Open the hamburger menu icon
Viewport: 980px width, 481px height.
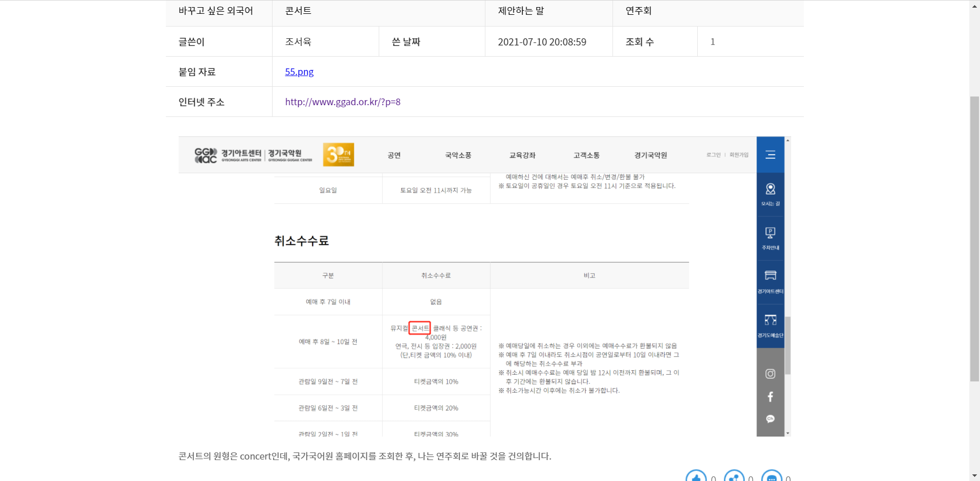770,155
